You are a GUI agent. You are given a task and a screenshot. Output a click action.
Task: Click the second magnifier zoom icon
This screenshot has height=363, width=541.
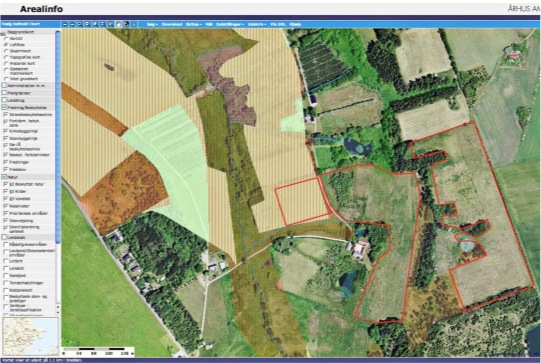click(x=88, y=24)
